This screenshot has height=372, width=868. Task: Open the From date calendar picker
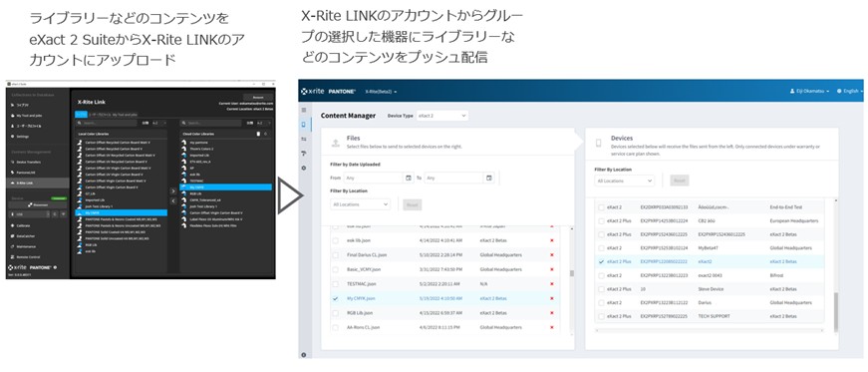[x=409, y=178]
